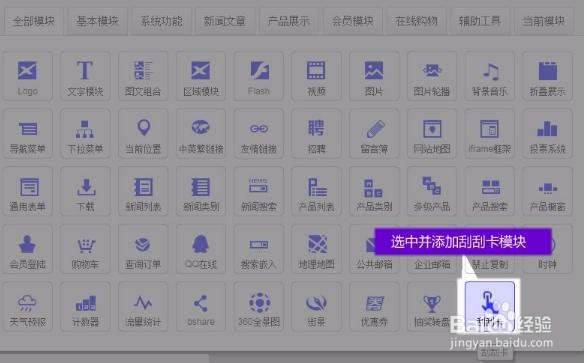Viewport: 587px width, 363px height.
Task: Open the 产品展示 tab
Action: [x=289, y=21]
